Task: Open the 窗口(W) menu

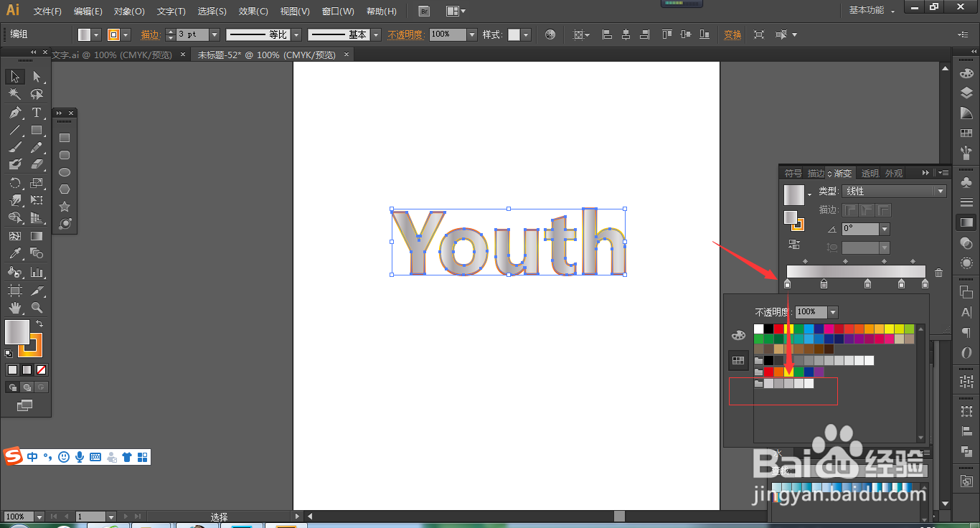Action: coord(338,11)
